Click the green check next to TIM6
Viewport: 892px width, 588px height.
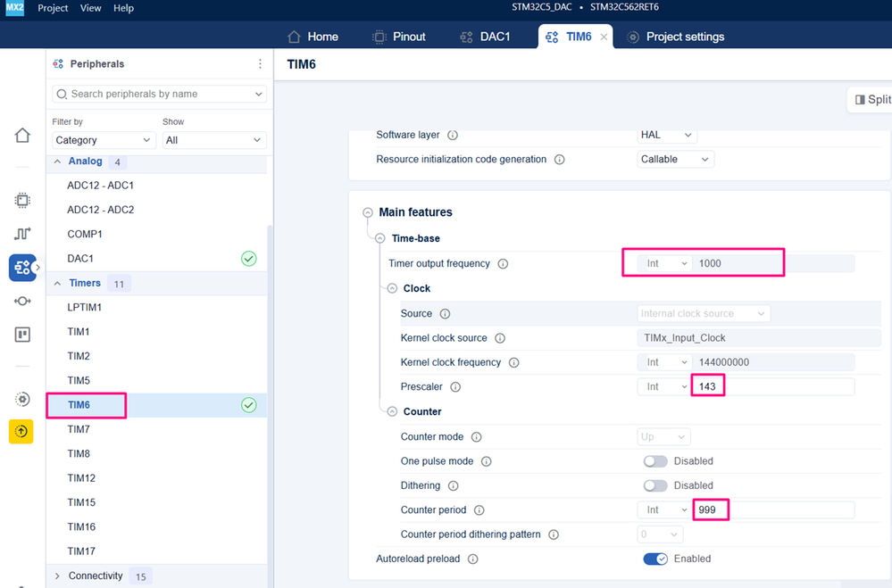click(x=248, y=405)
